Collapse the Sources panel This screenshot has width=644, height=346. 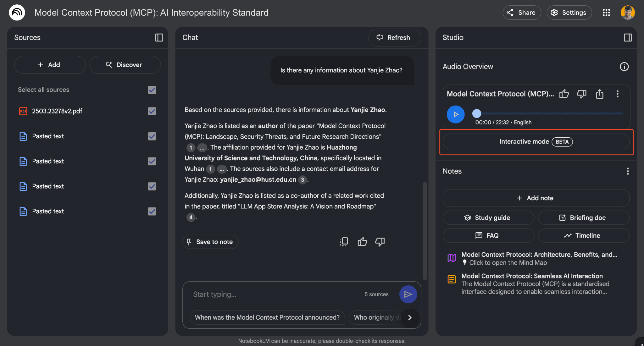pos(159,38)
